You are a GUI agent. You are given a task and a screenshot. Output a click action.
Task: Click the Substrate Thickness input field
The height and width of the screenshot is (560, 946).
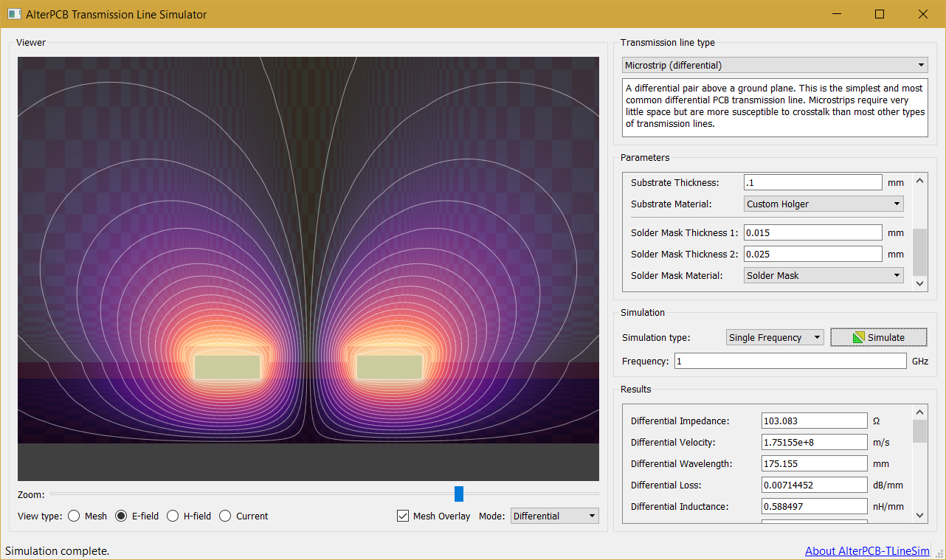813,182
